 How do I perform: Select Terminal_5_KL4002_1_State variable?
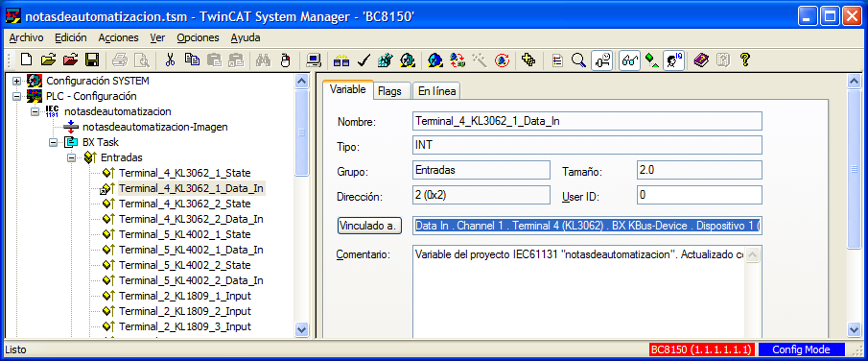(x=185, y=234)
